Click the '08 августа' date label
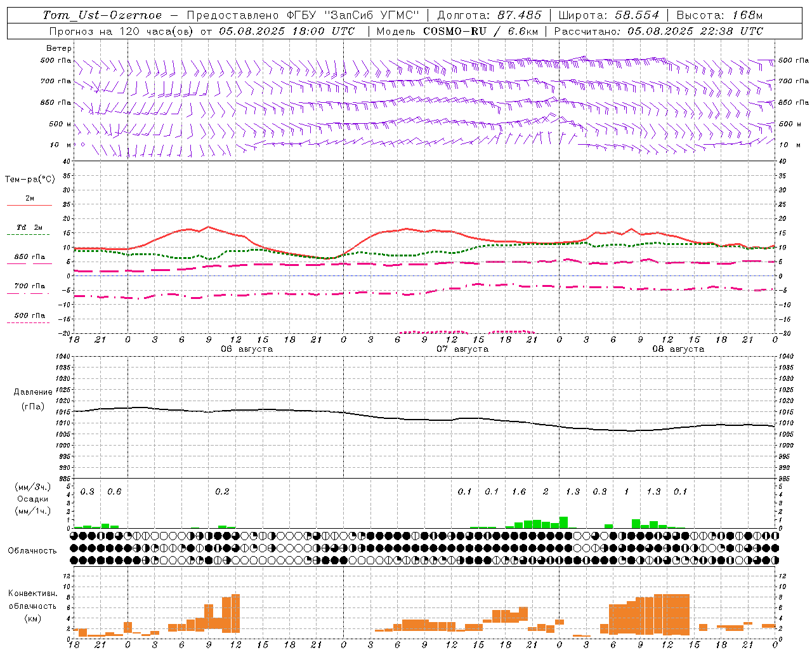 click(x=678, y=349)
